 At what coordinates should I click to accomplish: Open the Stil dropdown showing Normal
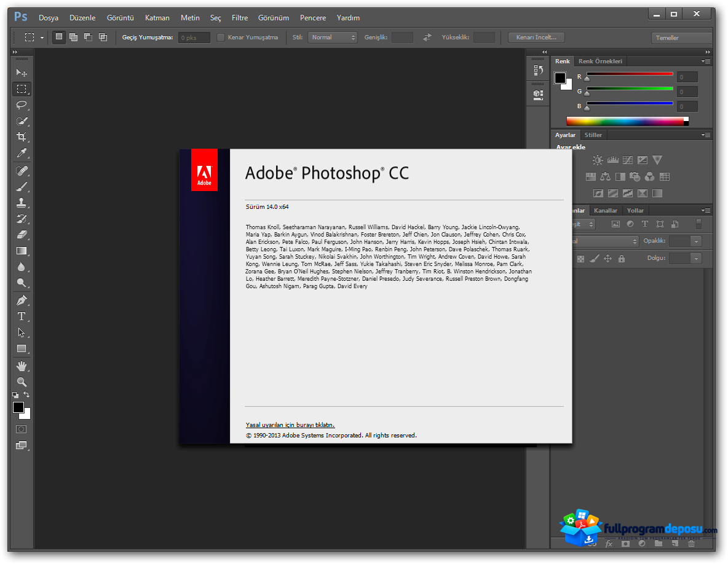coord(333,37)
